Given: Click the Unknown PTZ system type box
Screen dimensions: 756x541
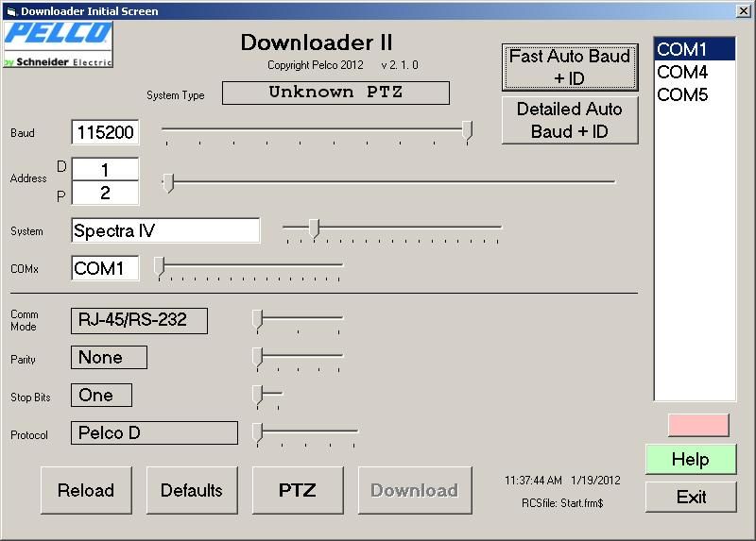Looking at the screenshot, I should coord(335,93).
